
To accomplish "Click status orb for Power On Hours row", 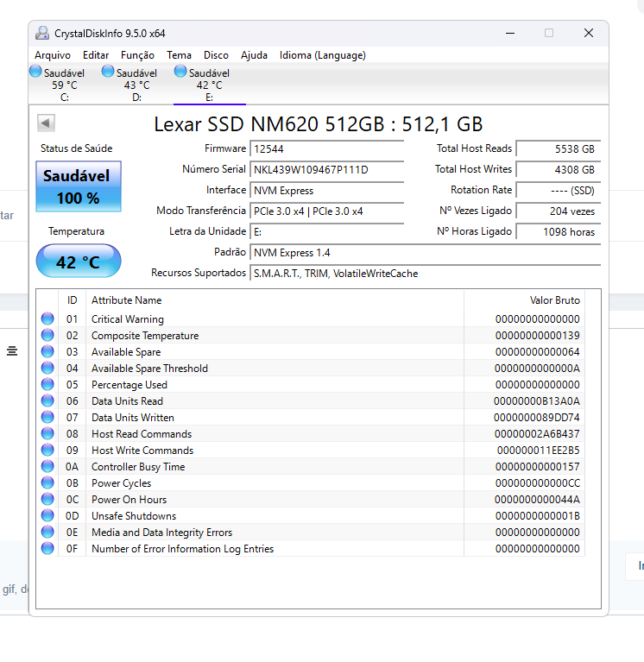I will coord(47,499).
